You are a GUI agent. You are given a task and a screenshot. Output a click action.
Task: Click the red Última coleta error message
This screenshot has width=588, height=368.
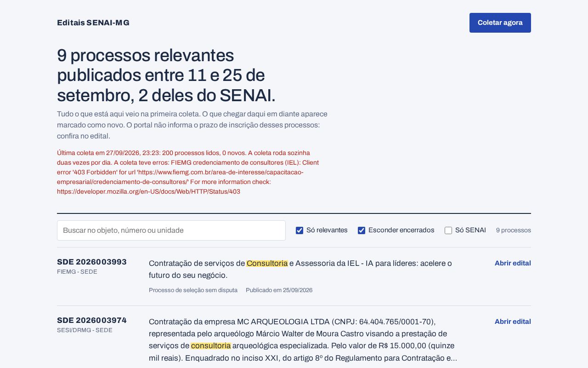(188, 172)
